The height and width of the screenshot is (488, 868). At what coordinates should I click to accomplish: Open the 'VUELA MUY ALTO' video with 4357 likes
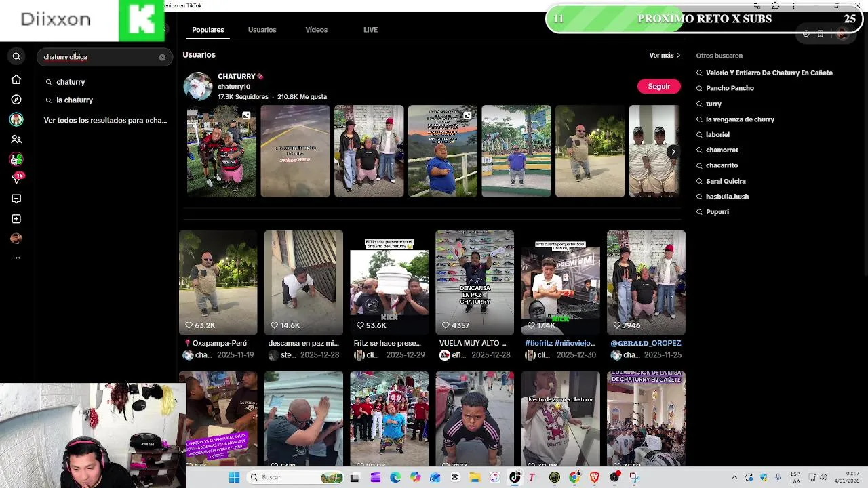pos(474,283)
